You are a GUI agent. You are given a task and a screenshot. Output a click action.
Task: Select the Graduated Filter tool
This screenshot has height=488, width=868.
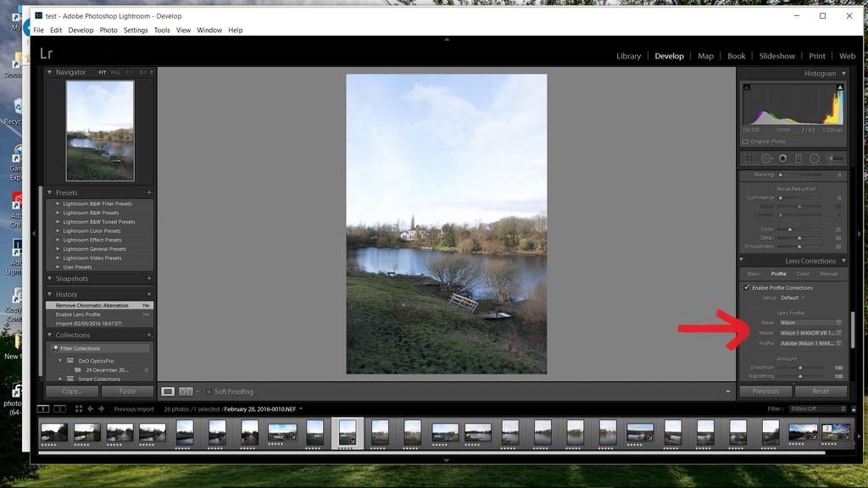coord(798,158)
